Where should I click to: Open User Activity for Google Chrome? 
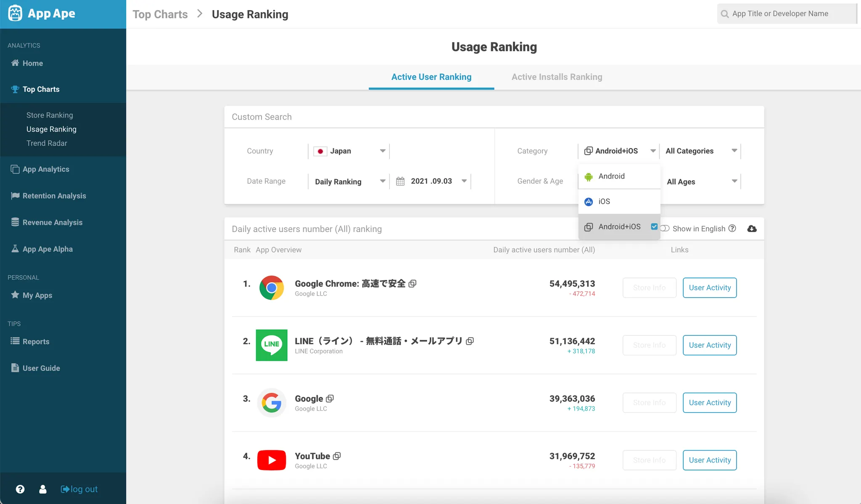pyautogui.click(x=710, y=288)
